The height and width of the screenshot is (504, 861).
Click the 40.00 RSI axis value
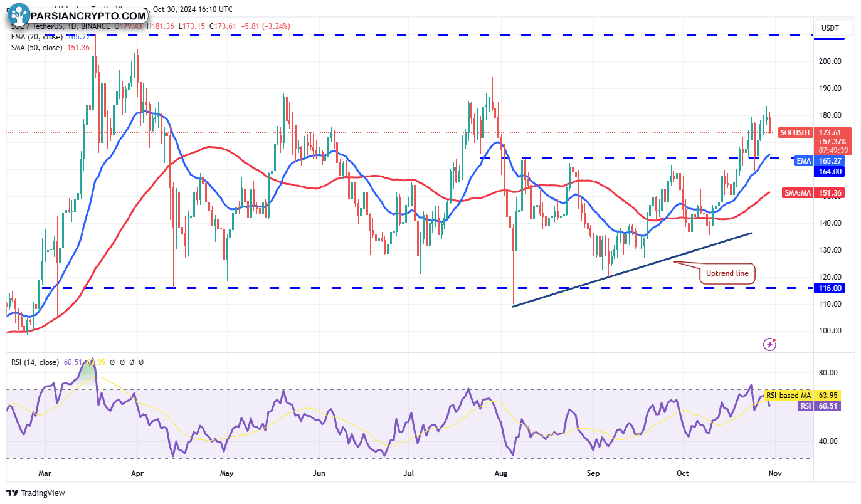pos(828,441)
